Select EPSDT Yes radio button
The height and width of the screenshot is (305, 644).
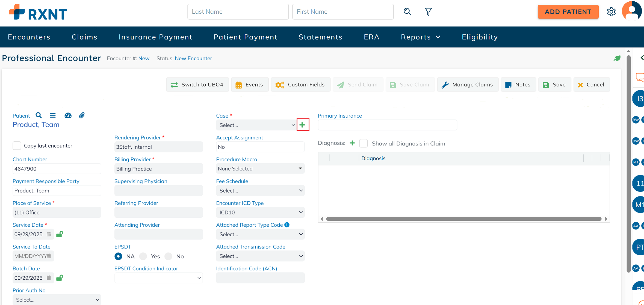pos(143,256)
